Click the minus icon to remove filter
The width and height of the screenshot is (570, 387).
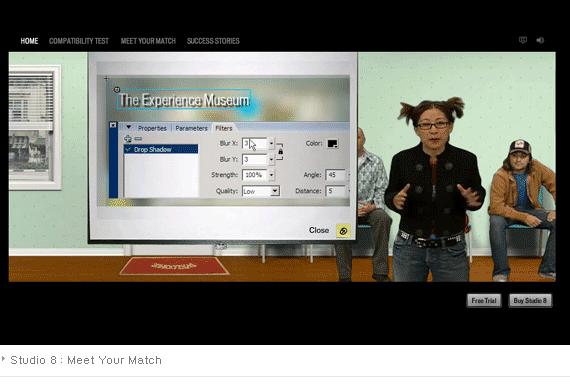[138, 139]
